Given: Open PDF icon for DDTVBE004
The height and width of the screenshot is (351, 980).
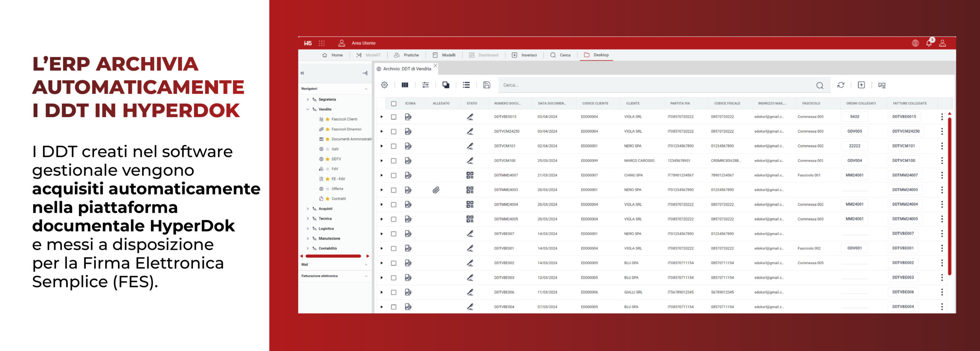Looking at the screenshot, I should point(408,307).
